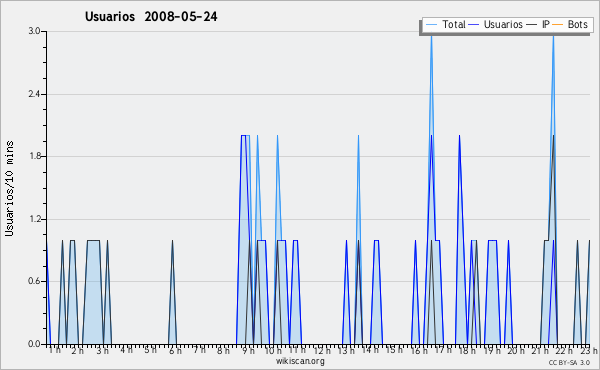600x370 pixels.
Task: Click the '21 h' x-axis label
Action: coord(540,351)
